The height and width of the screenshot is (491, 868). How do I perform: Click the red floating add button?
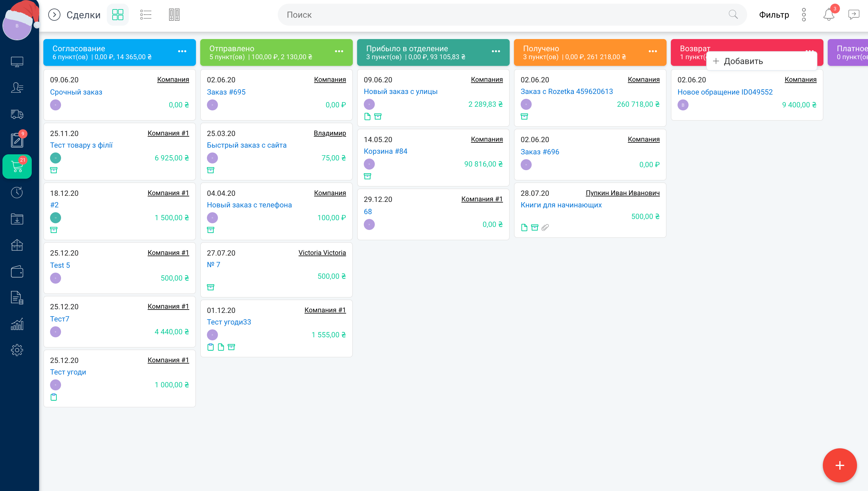coord(839,465)
